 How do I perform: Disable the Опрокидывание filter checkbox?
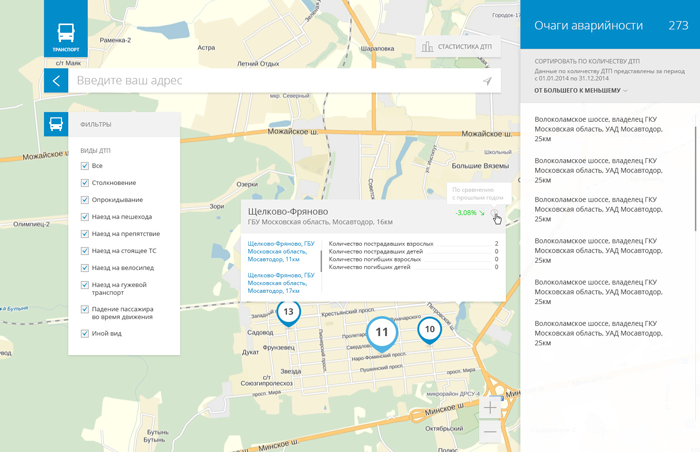tap(85, 200)
